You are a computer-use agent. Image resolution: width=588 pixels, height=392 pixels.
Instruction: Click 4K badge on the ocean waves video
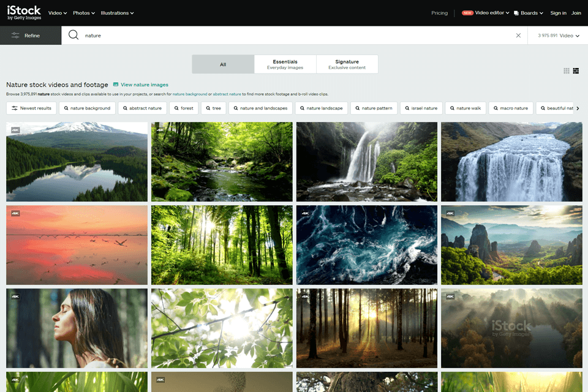pyautogui.click(x=305, y=213)
